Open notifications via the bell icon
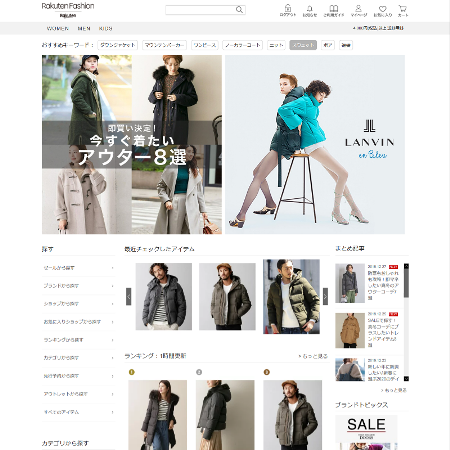450x450 pixels. pyautogui.click(x=310, y=10)
